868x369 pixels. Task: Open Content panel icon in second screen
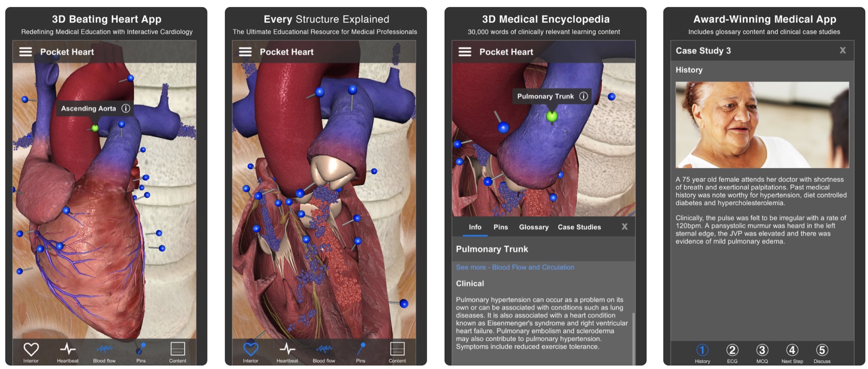tap(397, 353)
